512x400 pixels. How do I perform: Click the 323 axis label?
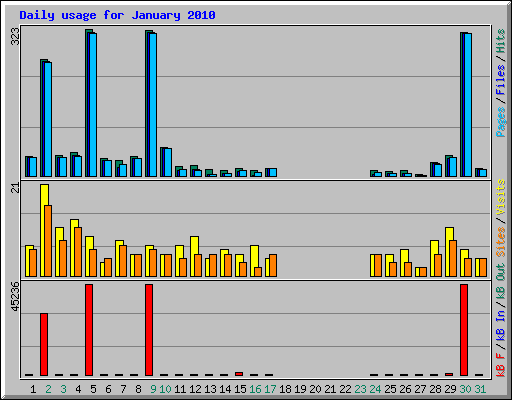click(15, 36)
